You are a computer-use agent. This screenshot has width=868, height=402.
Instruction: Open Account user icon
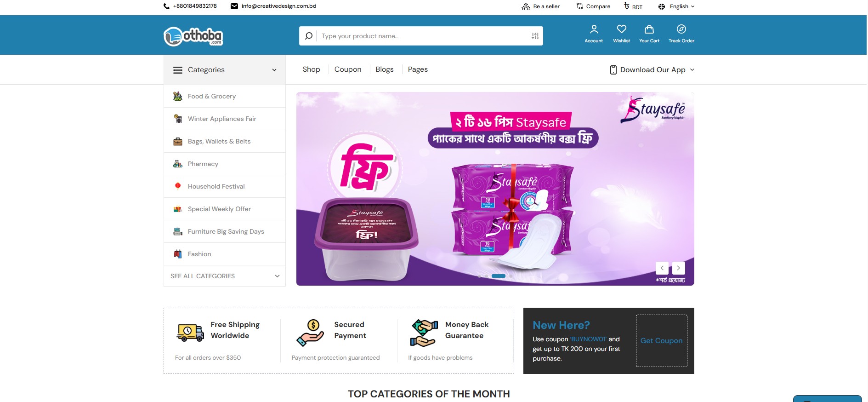(x=594, y=29)
